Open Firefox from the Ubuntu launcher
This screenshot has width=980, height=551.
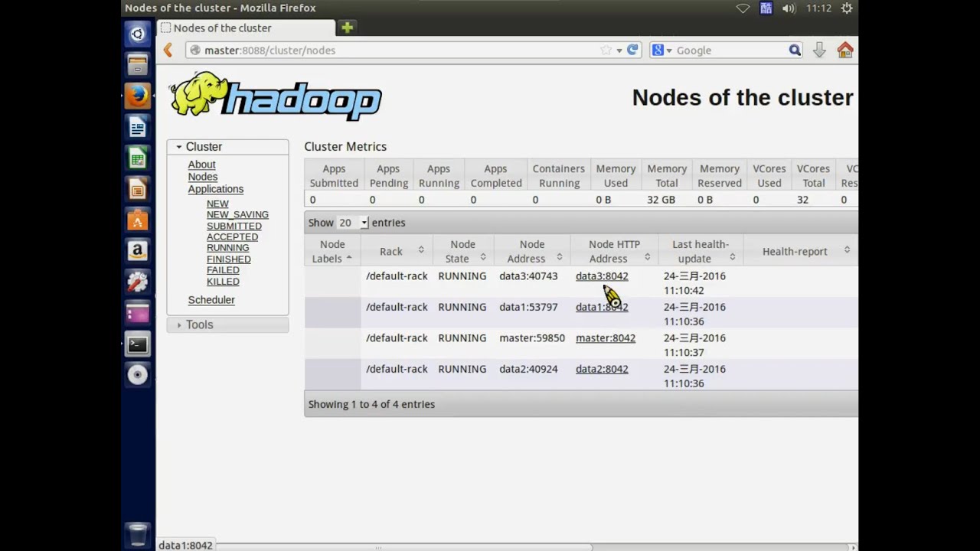coord(138,96)
